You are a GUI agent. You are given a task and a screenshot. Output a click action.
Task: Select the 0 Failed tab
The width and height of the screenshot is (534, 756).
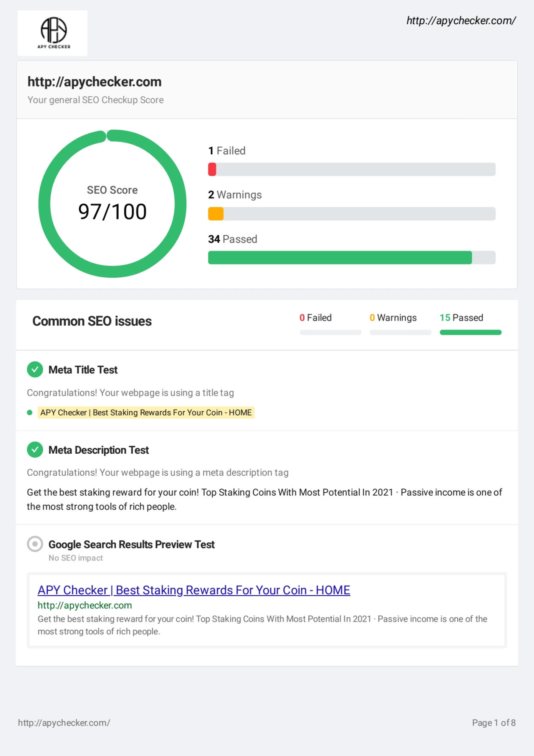tap(315, 318)
